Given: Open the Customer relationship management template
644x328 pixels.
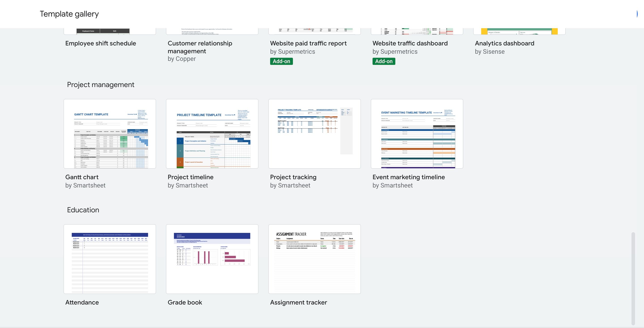Looking at the screenshot, I should click(x=212, y=31).
